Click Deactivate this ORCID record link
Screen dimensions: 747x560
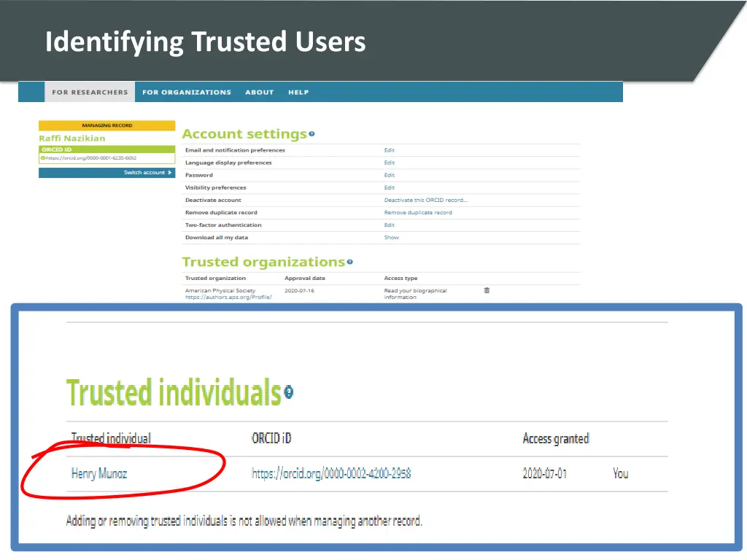tap(426, 200)
